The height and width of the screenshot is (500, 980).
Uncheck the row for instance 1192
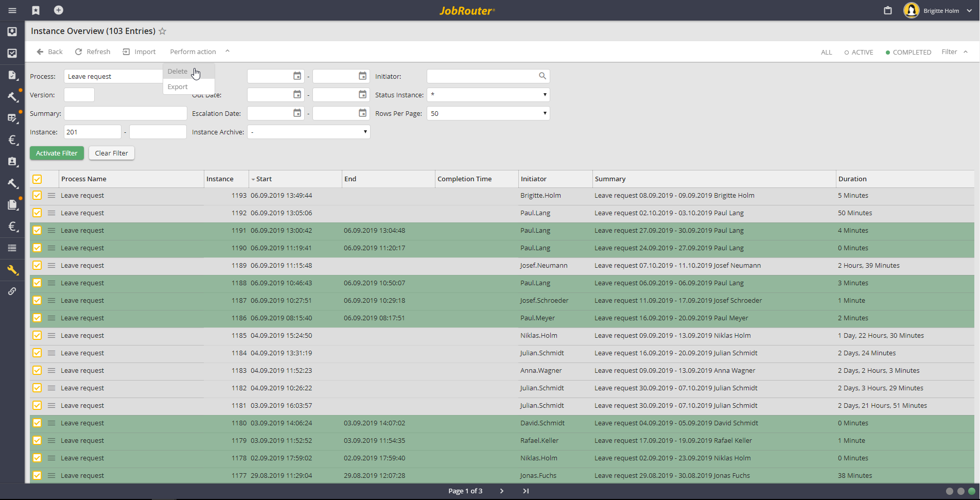coord(37,213)
